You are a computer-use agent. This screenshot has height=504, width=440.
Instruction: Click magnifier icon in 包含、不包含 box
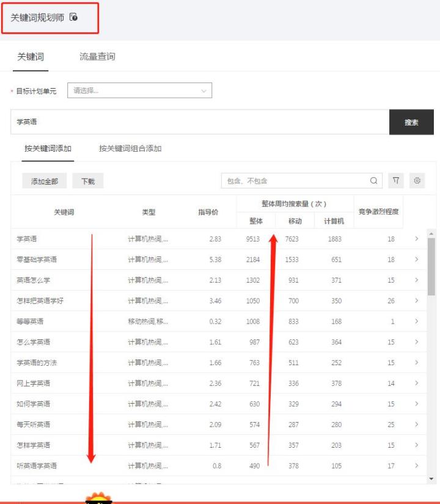(x=373, y=180)
